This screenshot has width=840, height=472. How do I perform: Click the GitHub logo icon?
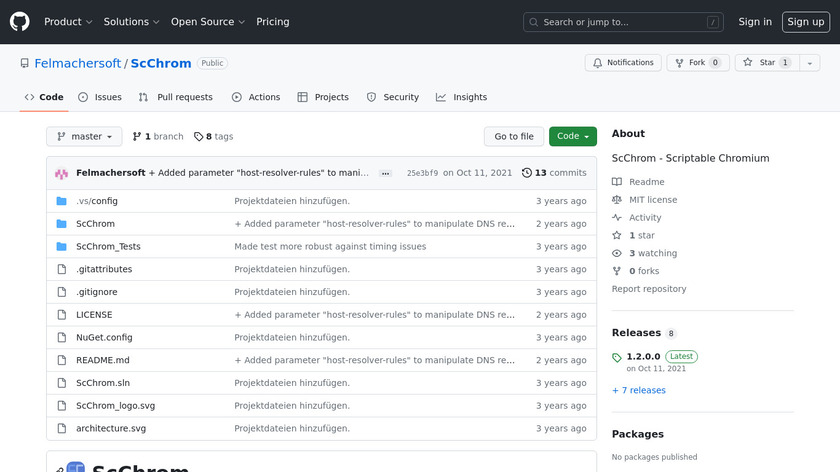coord(20,22)
